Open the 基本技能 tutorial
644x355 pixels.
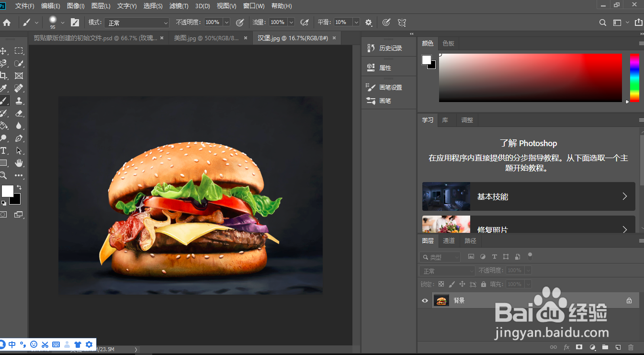(529, 196)
